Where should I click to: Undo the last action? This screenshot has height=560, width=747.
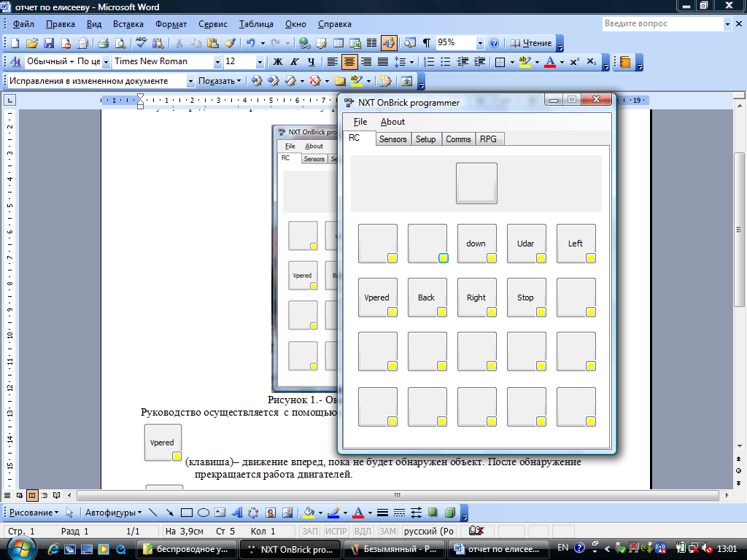tap(250, 43)
